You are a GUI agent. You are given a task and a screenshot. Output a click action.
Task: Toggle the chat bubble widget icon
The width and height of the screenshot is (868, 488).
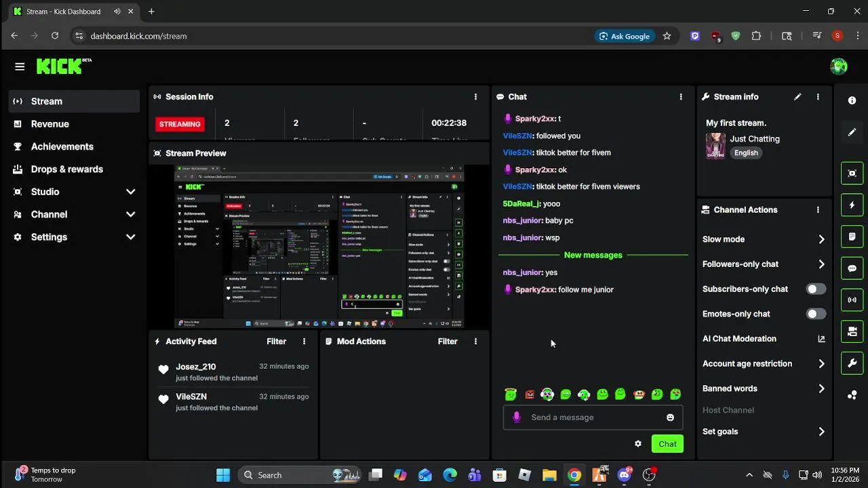(852, 268)
